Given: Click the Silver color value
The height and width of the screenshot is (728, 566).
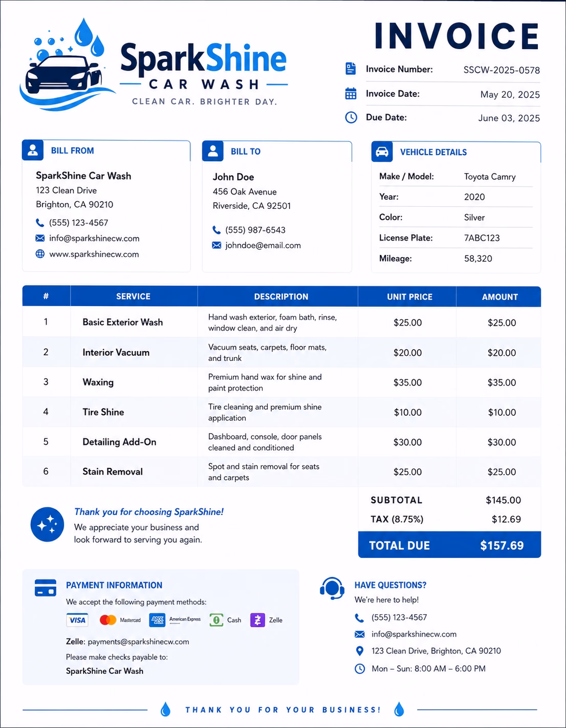Looking at the screenshot, I should pyautogui.click(x=474, y=217).
